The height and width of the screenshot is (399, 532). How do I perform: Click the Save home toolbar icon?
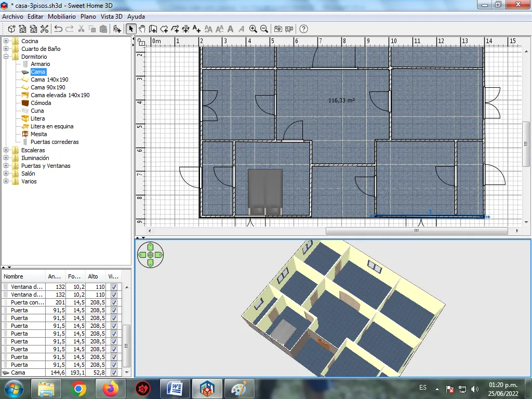tap(33, 29)
